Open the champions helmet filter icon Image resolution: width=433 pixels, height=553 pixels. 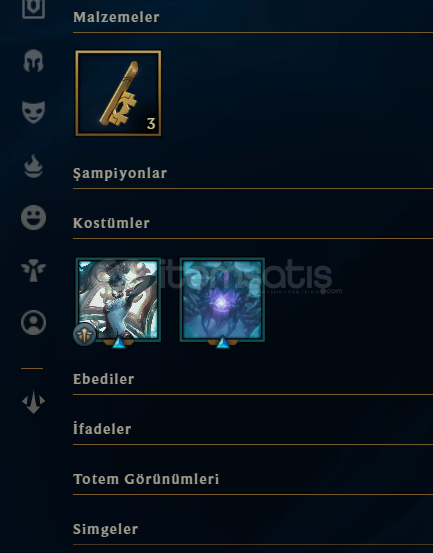pos(33,61)
